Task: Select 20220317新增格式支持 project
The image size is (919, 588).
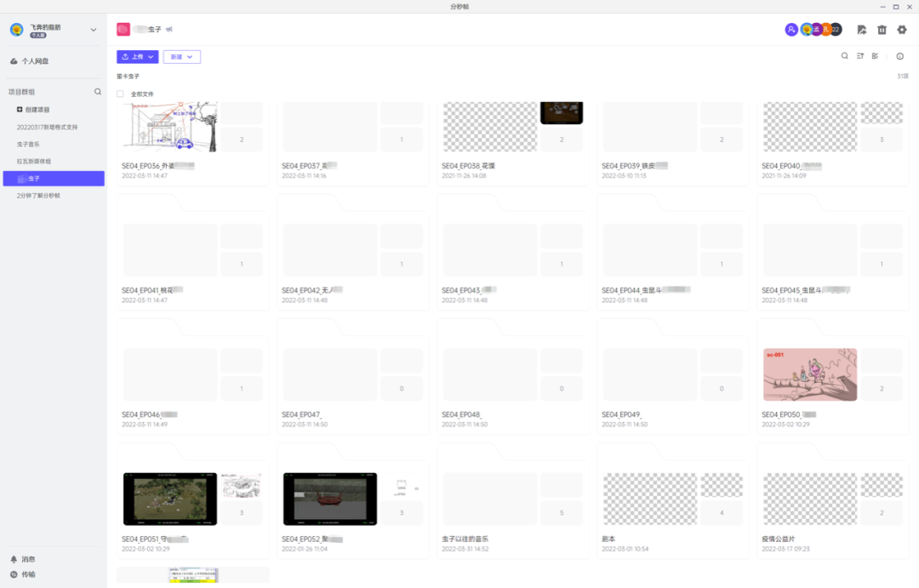Action: (x=47, y=127)
